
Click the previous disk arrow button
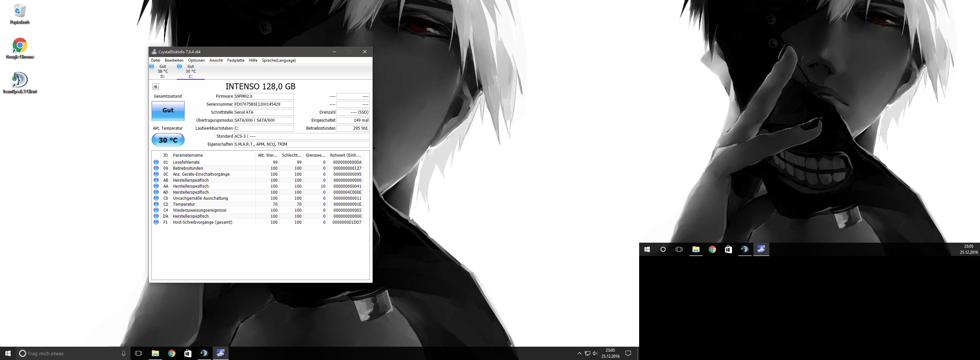pos(155,86)
